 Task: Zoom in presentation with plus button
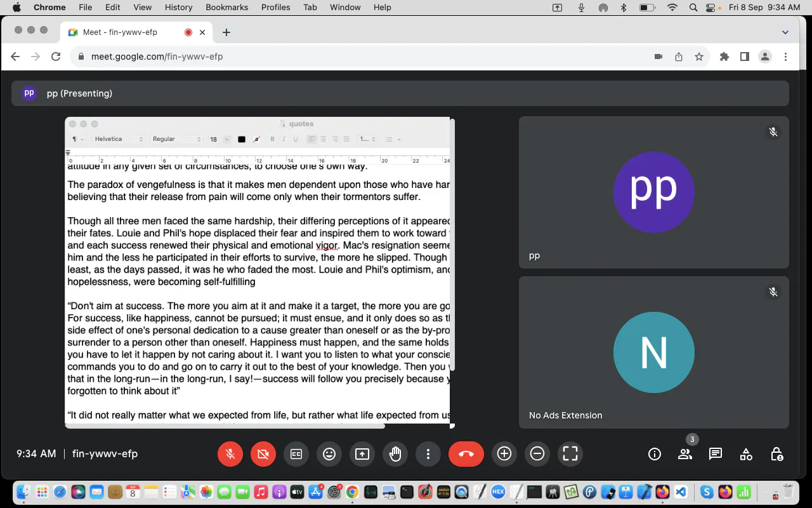[504, 453]
